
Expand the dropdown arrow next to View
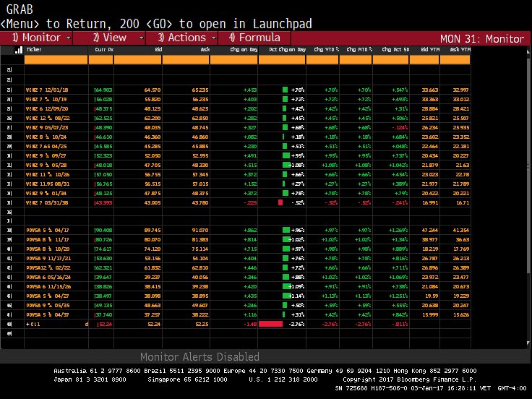pos(141,38)
